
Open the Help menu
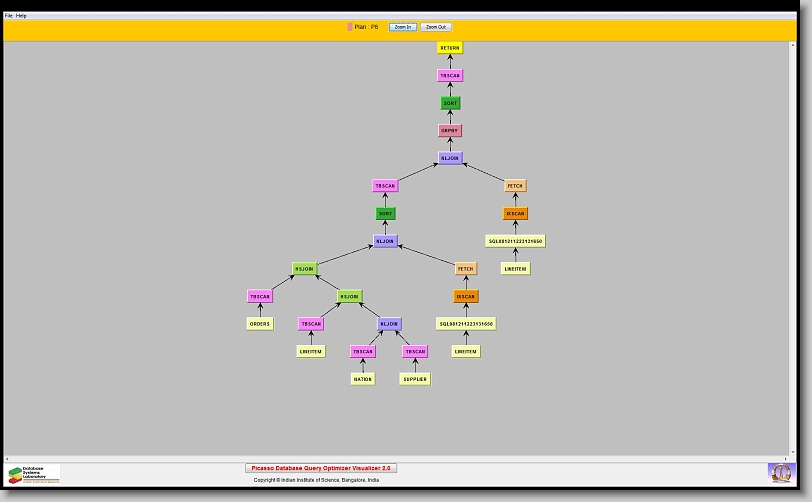[x=22, y=16]
